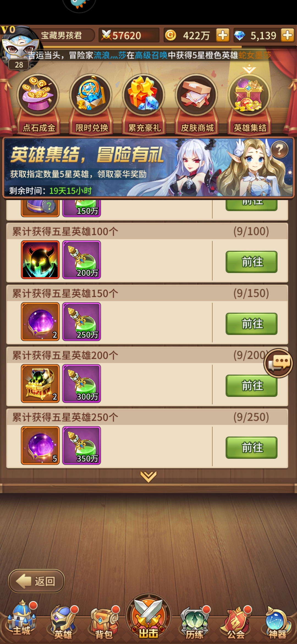Go back with the 返回 button

coord(37,581)
